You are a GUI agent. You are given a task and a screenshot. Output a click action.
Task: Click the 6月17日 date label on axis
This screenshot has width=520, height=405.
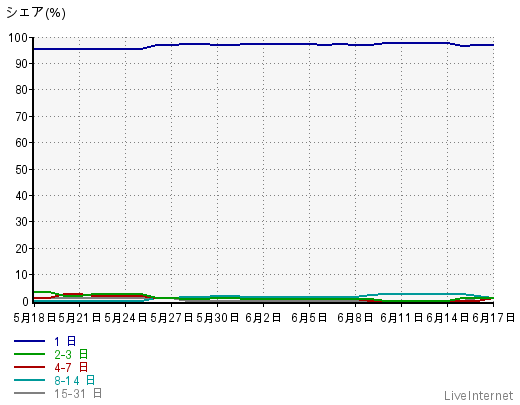(493, 318)
